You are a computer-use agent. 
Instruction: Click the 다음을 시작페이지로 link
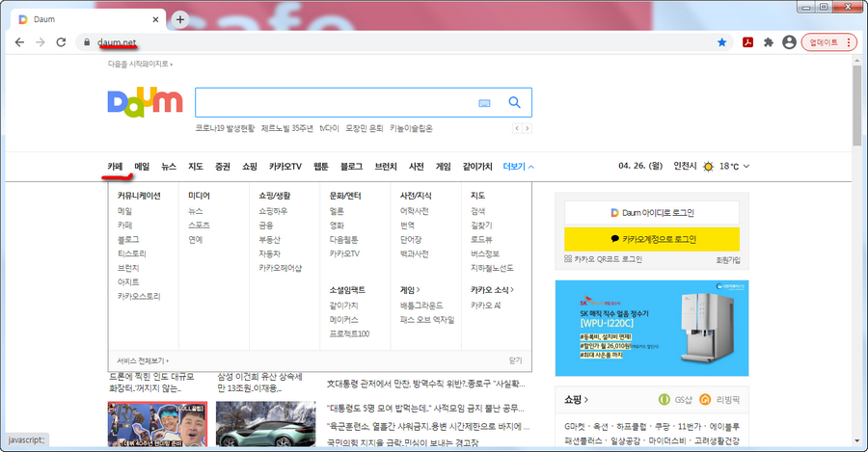pos(140,65)
